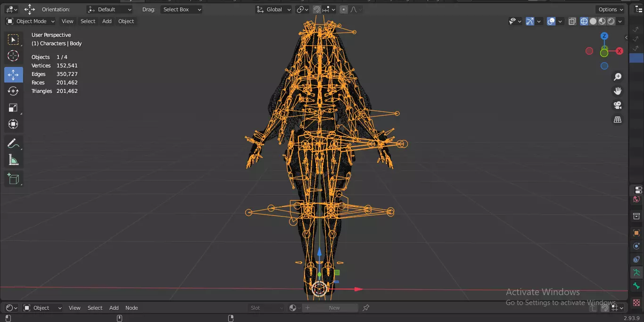The image size is (644, 322).
Task: Select the Select Box tool
Action: click(x=13, y=40)
